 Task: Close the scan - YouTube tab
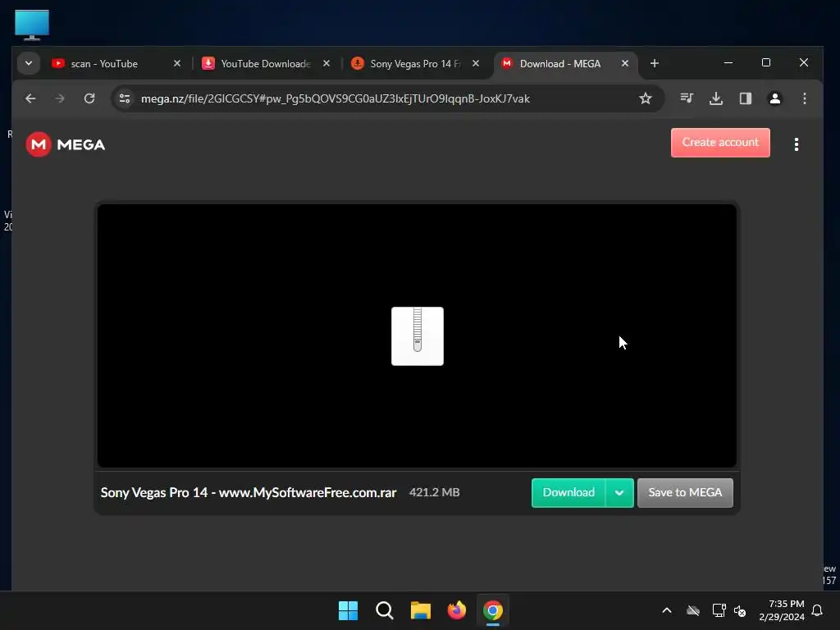pos(177,63)
